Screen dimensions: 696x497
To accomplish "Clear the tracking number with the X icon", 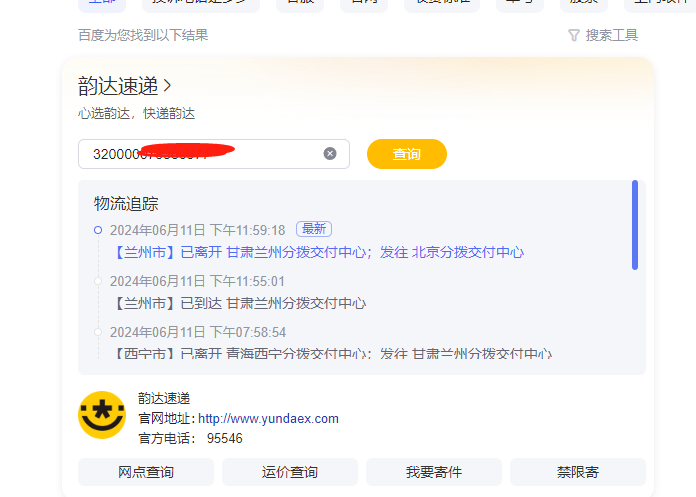I will [330, 154].
